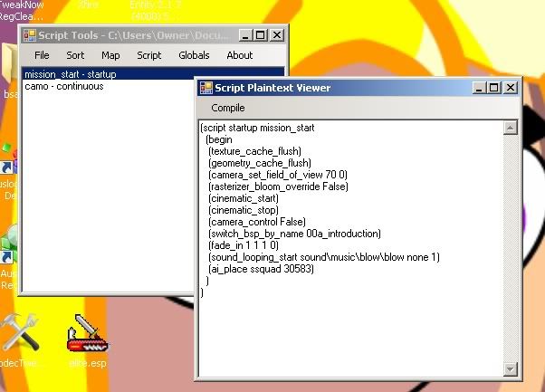Open the Script menu in Script Tools

click(x=148, y=55)
